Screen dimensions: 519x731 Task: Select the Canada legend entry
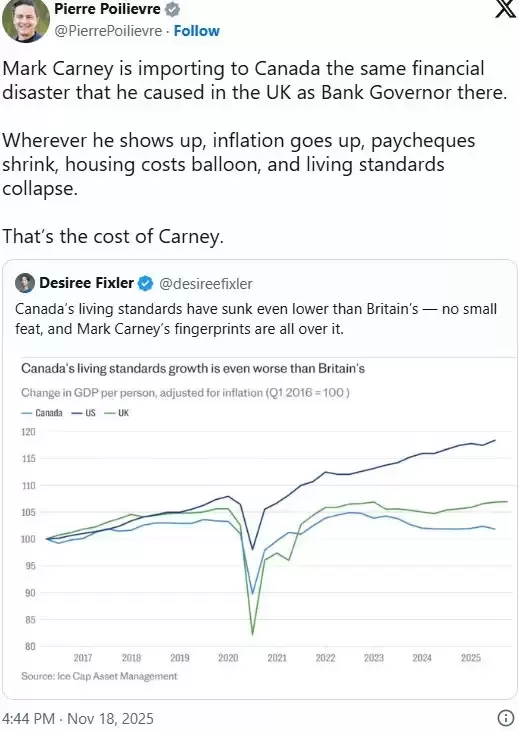click(42, 413)
